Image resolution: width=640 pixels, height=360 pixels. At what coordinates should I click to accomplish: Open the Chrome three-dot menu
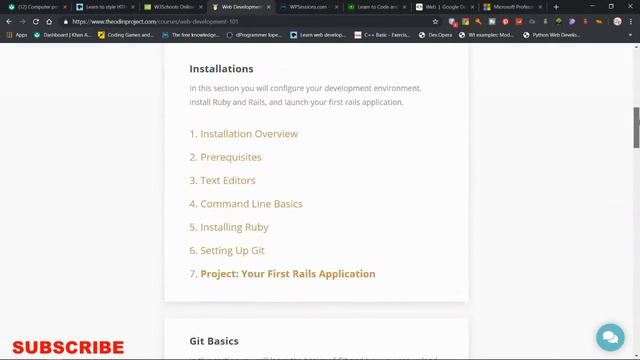(x=631, y=22)
